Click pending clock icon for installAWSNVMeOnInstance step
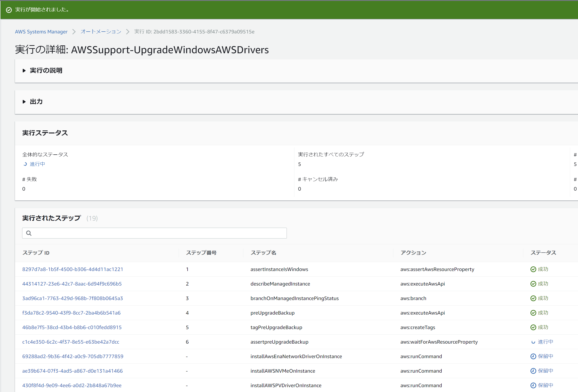Viewport: 578px width, 392px height. tap(533, 371)
